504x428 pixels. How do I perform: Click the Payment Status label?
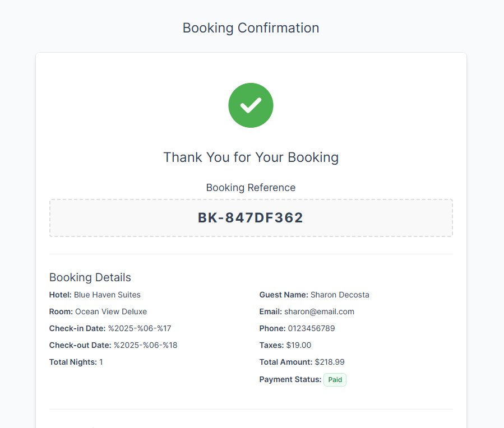(290, 379)
